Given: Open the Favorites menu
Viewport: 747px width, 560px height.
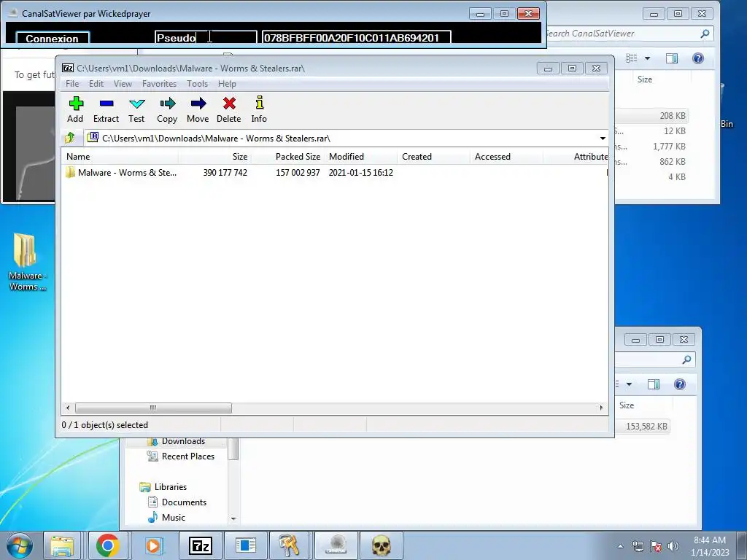Looking at the screenshot, I should [x=159, y=84].
